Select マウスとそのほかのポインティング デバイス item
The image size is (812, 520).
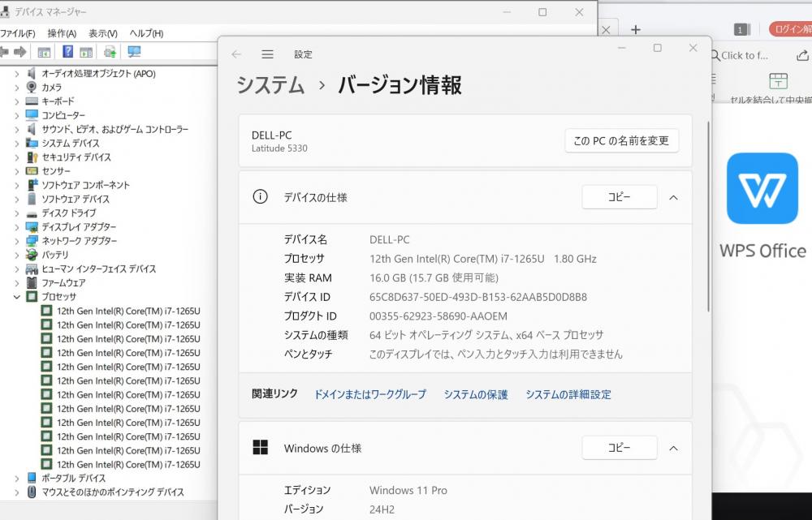112,492
